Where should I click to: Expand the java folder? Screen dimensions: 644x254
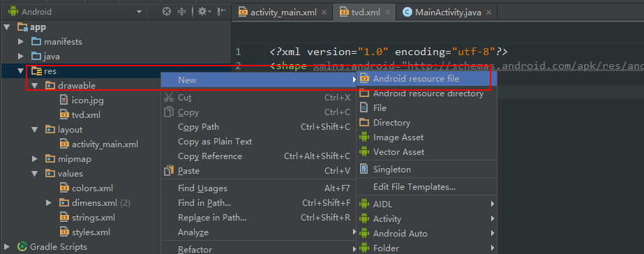click(21, 57)
